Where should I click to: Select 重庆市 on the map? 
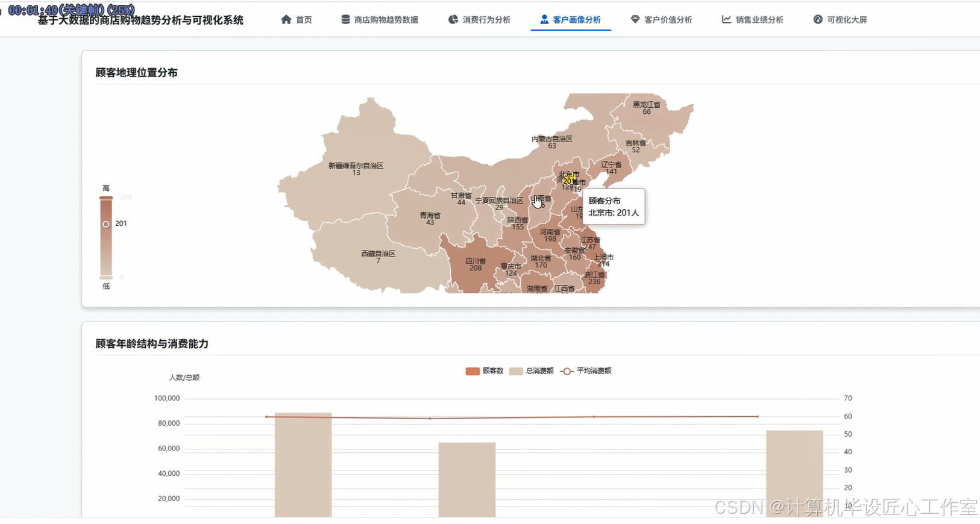(x=510, y=269)
